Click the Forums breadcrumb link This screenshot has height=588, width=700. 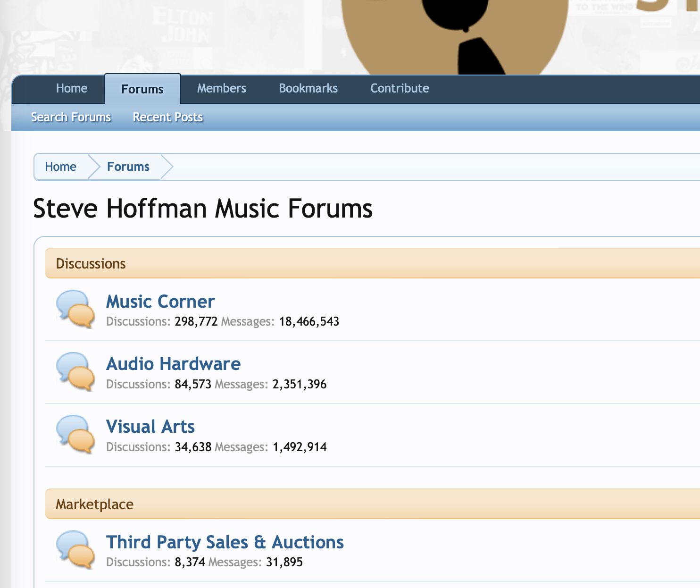(128, 167)
